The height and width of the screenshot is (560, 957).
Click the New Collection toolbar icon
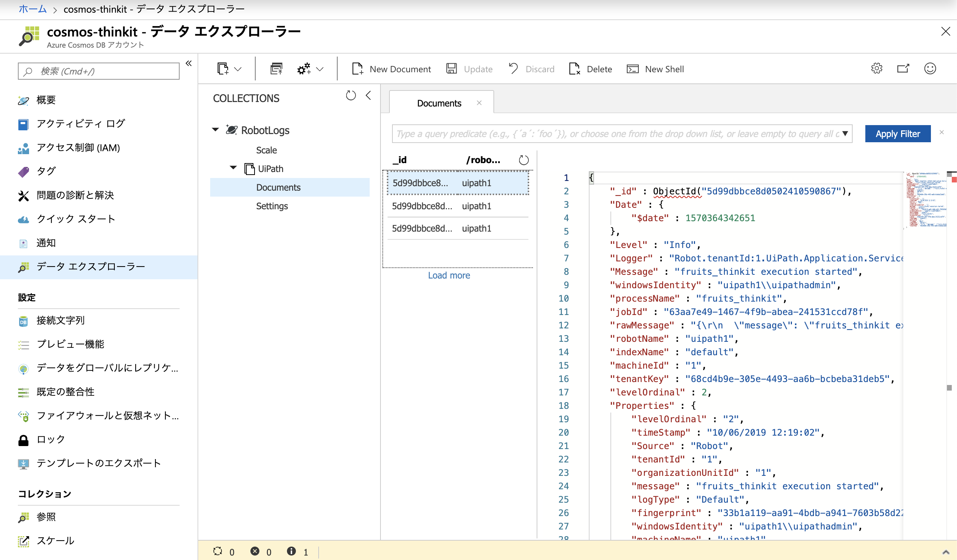(223, 69)
